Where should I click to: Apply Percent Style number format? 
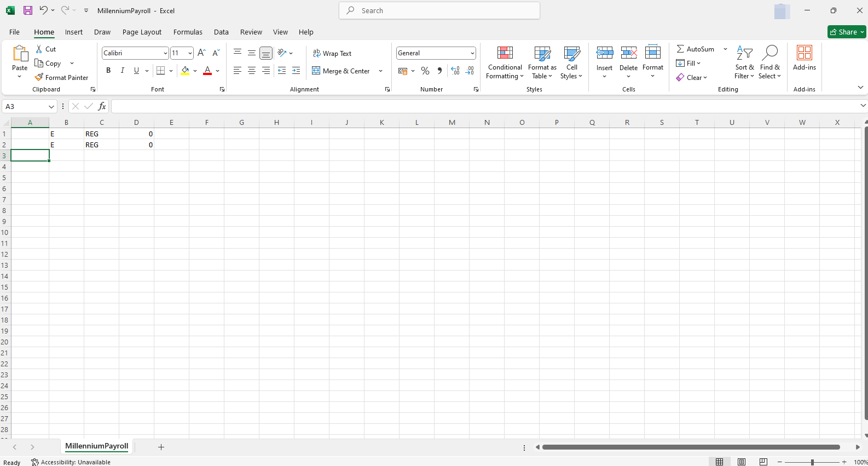tap(425, 71)
